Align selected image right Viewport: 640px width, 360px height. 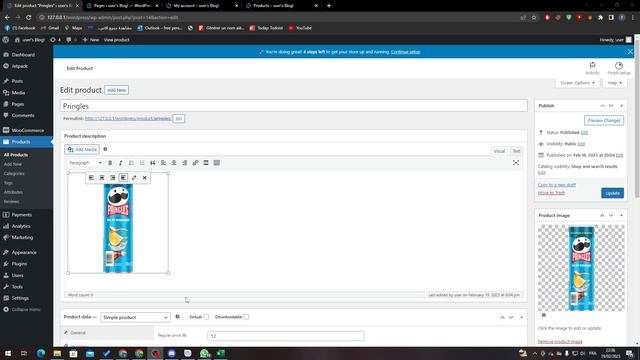(113, 178)
